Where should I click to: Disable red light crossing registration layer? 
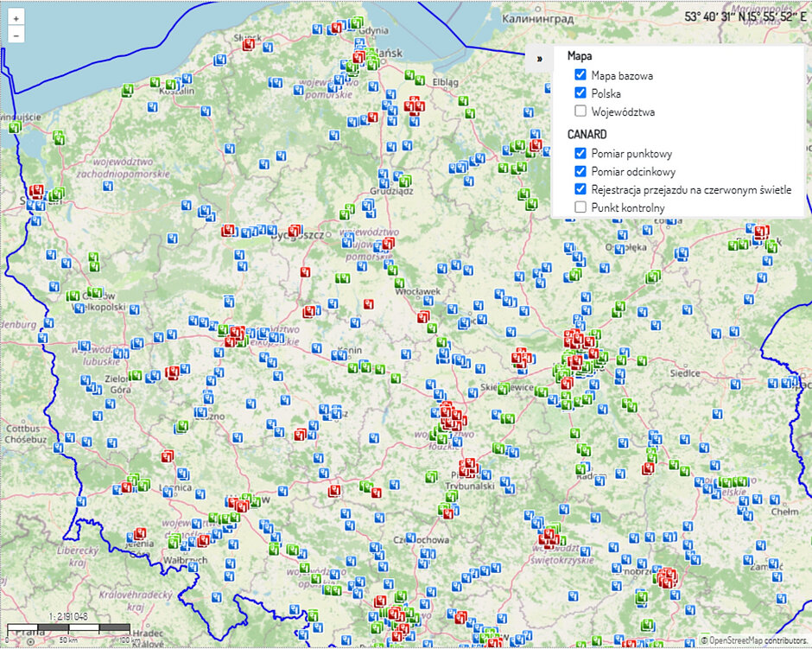(x=580, y=189)
